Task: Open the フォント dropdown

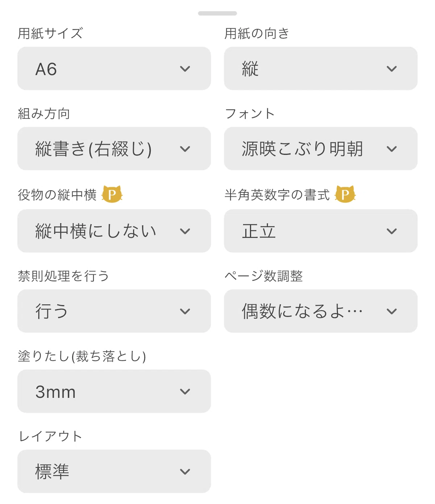Action: 321,148
